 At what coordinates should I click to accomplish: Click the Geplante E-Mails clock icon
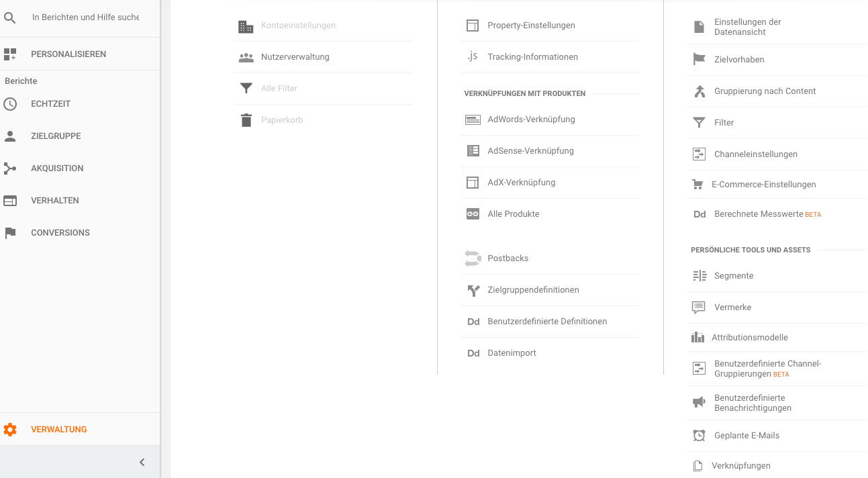[x=699, y=436]
